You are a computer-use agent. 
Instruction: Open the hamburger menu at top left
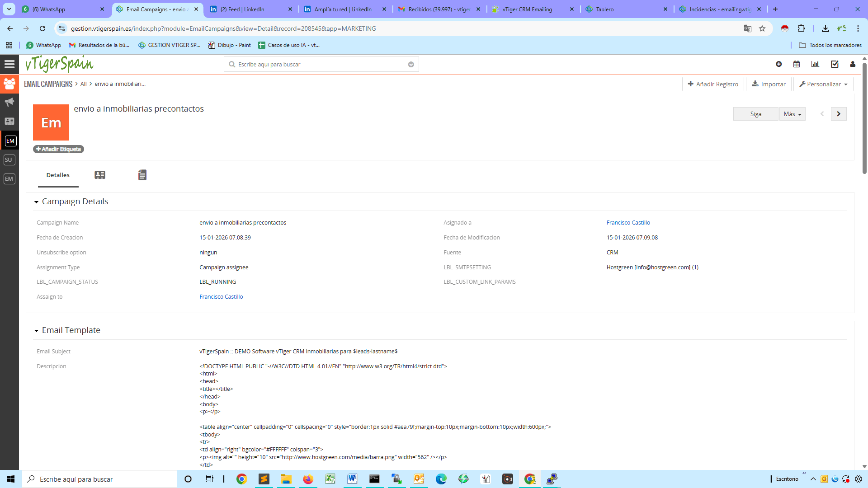coord(9,64)
